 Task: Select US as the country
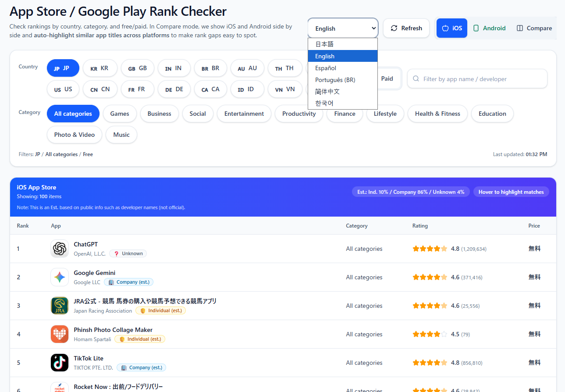point(63,89)
